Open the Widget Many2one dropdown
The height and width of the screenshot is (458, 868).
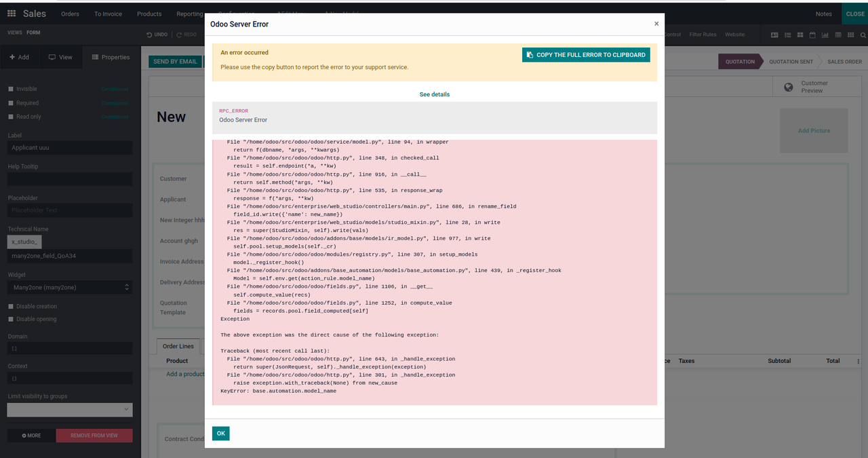point(70,288)
